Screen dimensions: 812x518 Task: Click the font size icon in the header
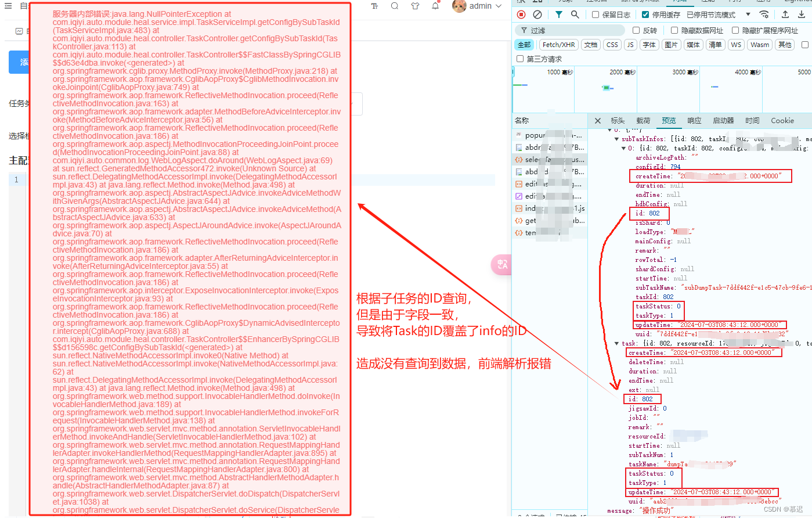[x=374, y=6]
